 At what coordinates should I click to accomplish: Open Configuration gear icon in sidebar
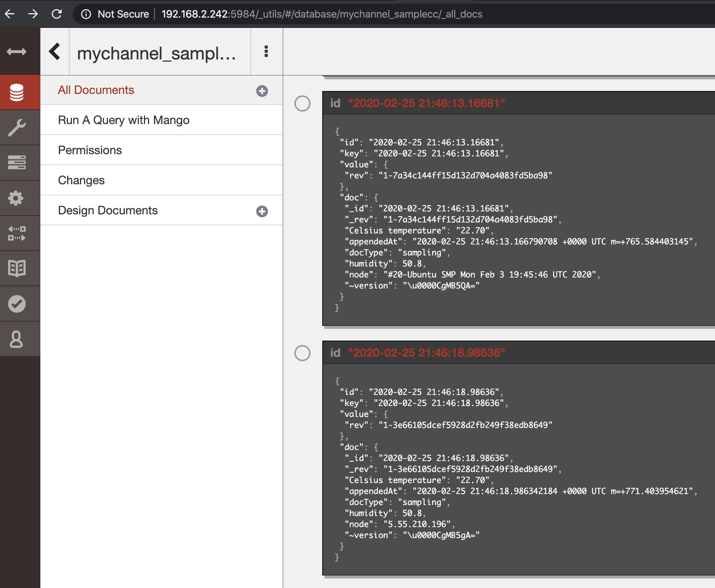coord(17,198)
